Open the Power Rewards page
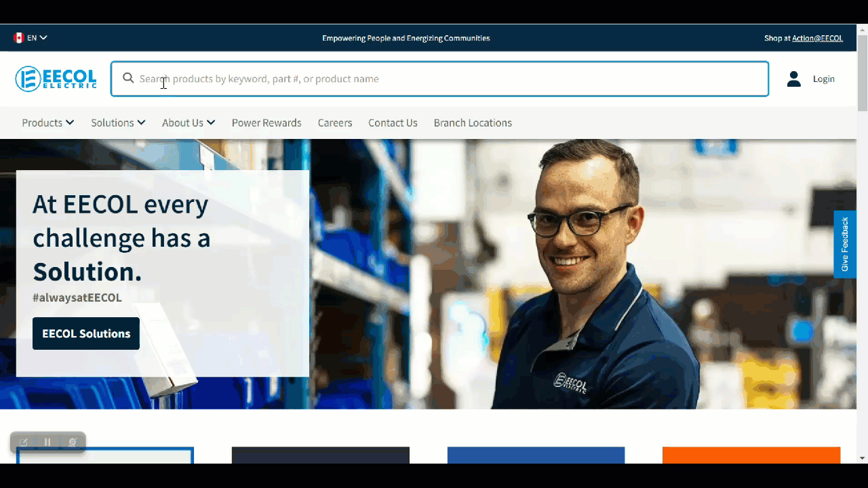Screen dimensions: 868x488 click(267, 123)
